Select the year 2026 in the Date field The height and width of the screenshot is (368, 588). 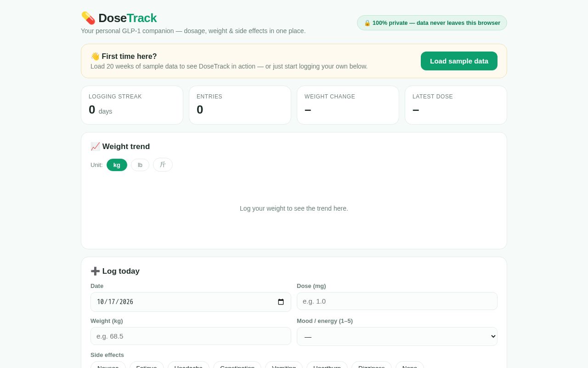click(126, 302)
